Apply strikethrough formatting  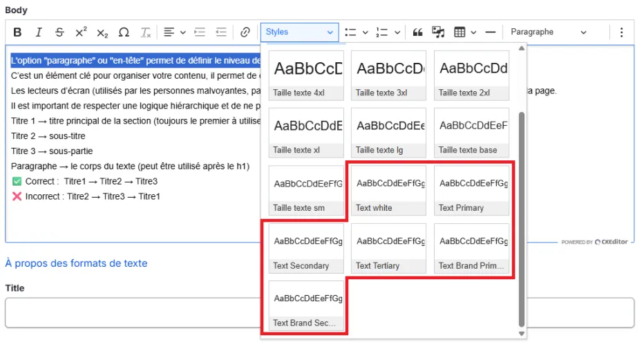59,32
